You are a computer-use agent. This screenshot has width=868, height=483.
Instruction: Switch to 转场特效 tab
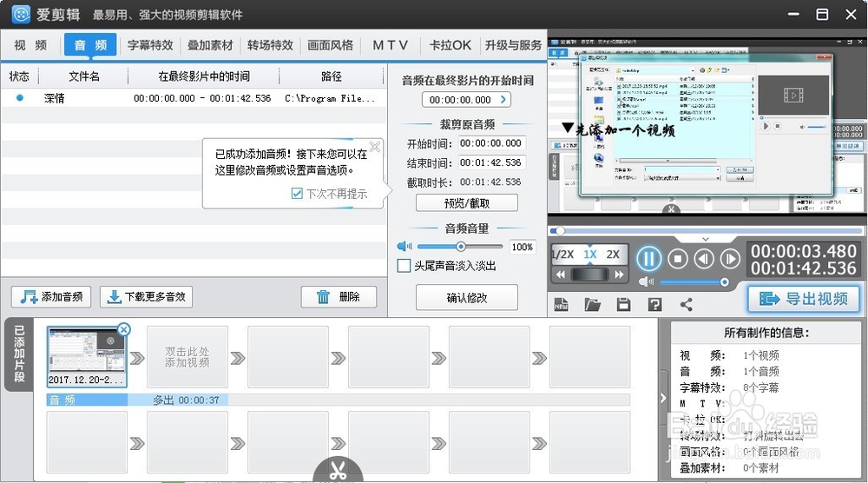point(270,45)
